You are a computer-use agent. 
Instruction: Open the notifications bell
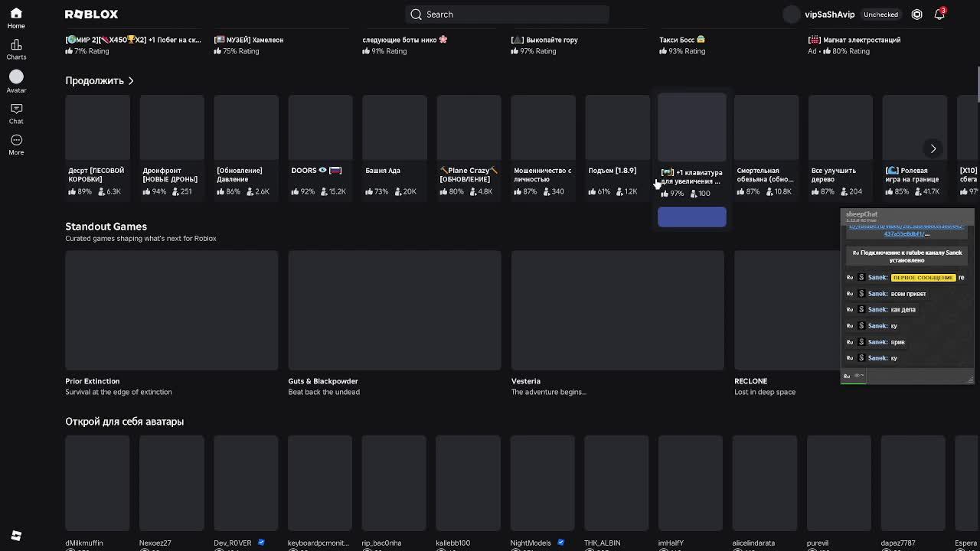click(939, 15)
